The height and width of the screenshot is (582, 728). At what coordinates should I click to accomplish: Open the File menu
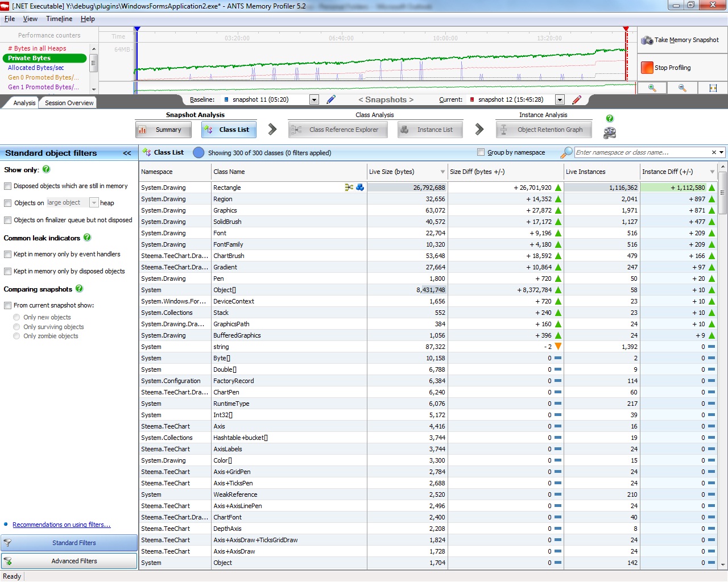[x=10, y=19]
